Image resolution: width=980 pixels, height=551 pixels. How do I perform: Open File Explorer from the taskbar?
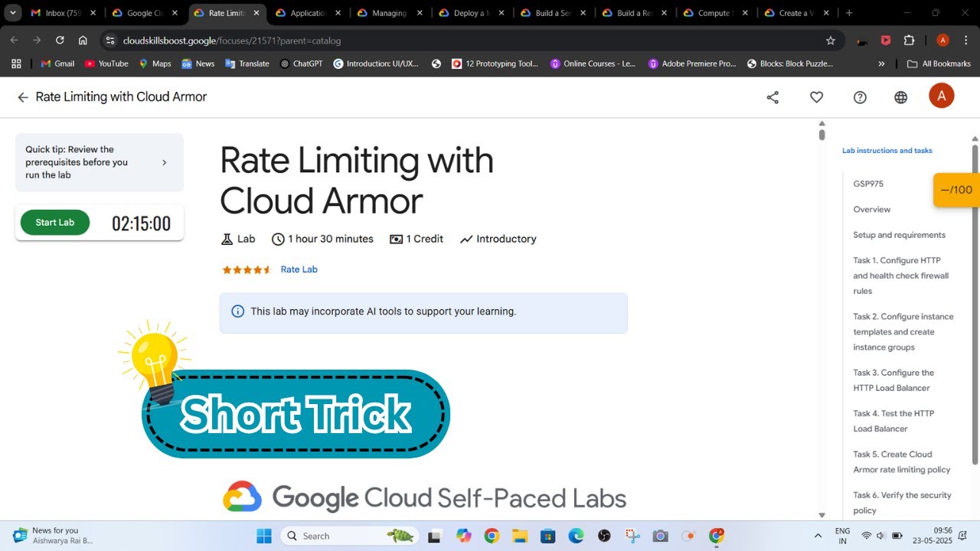[520, 536]
